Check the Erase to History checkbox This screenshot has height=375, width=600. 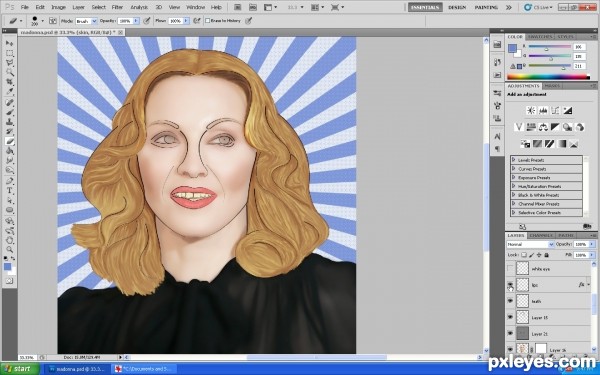pos(208,21)
